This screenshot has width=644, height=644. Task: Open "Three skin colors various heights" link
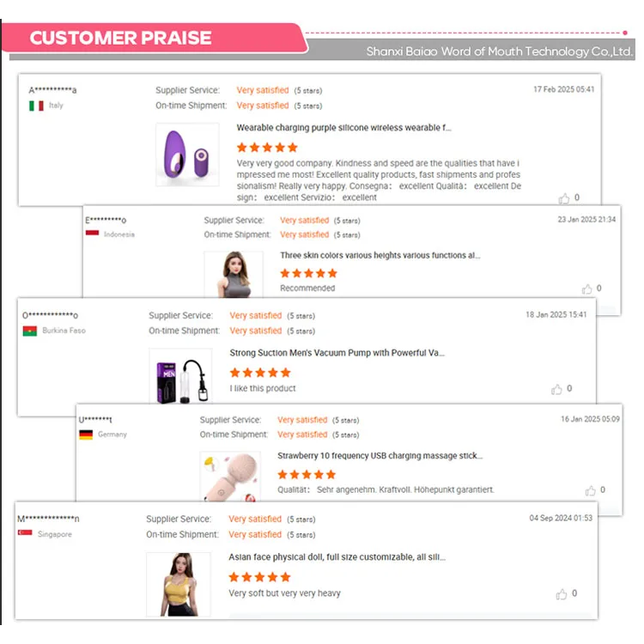point(380,256)
